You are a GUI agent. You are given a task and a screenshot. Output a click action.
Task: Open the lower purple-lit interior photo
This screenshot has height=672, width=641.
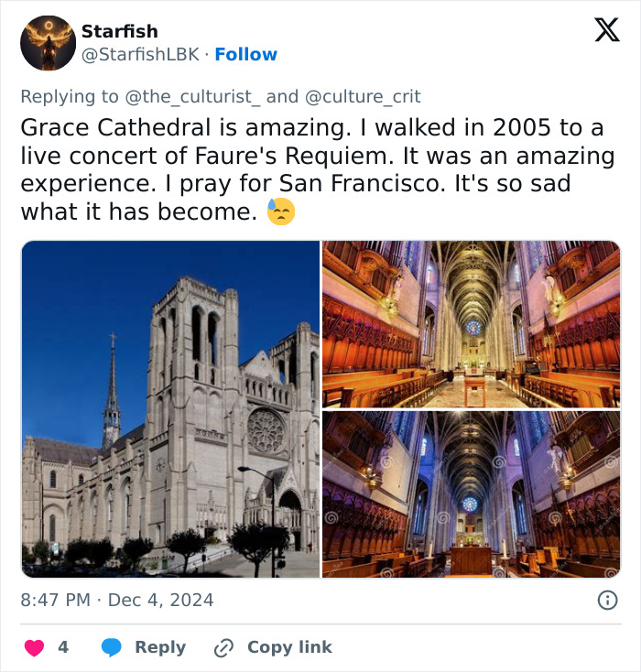(471, 494)
